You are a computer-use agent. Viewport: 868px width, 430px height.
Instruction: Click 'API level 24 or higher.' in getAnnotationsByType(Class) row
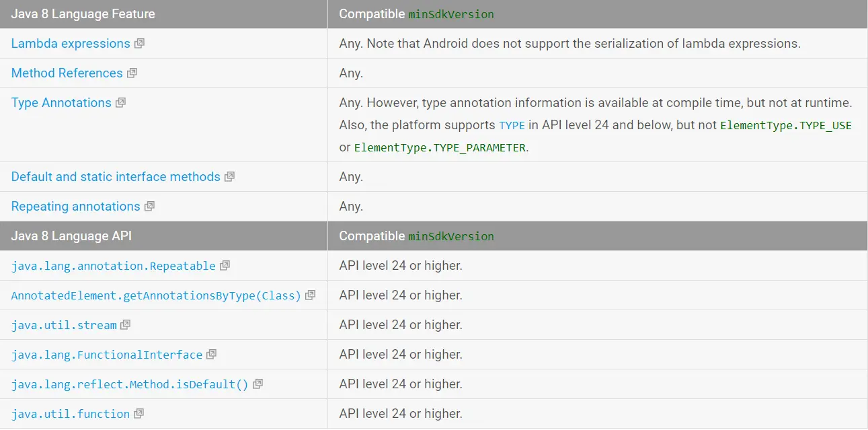coord(401,295)
